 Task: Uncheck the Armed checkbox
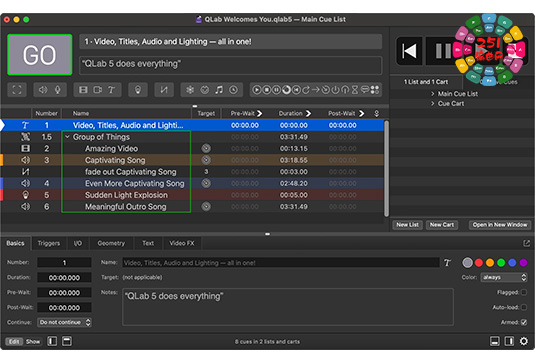click(524, 322)
